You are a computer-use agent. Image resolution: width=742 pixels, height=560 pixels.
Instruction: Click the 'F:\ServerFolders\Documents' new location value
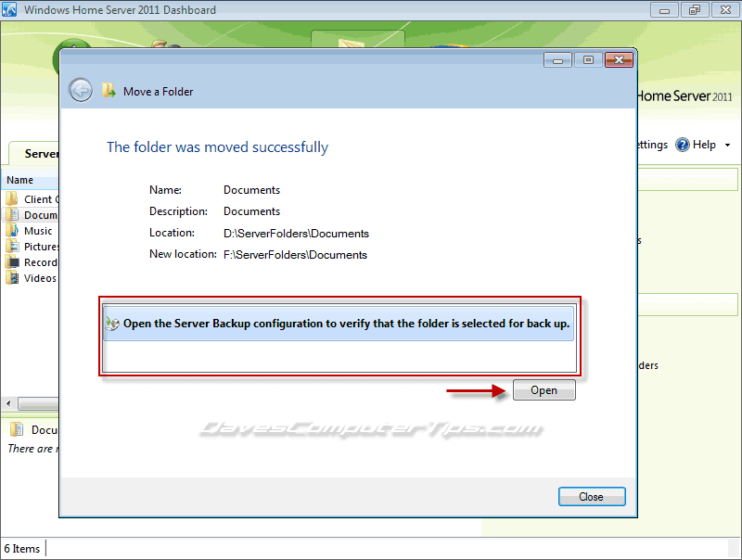[x=295, y=255]
